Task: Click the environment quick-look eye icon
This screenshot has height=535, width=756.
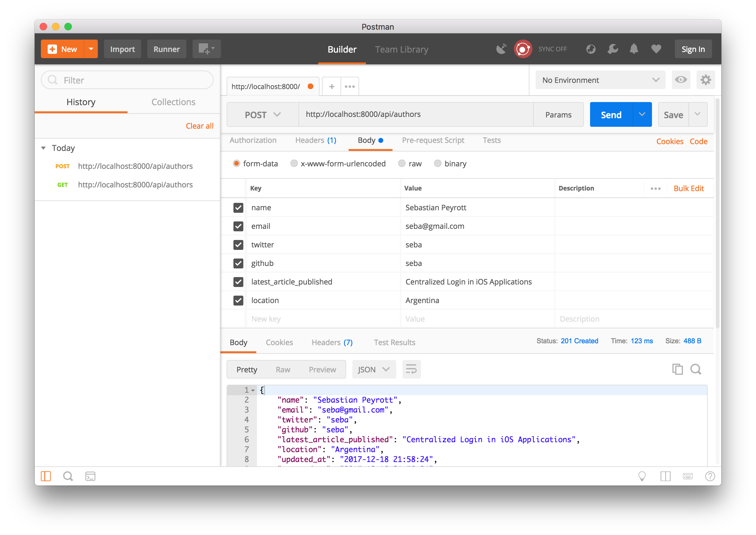Action: (x=681, y=80)
